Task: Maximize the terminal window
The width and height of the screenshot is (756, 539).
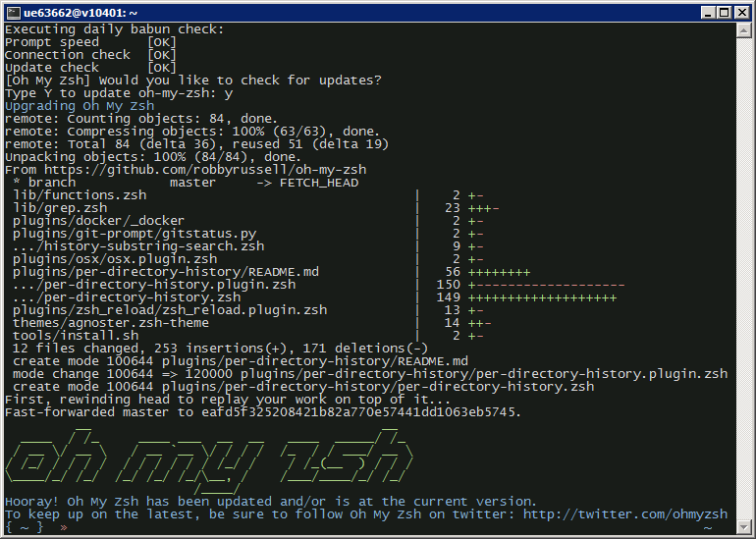Action: point(725,13)
